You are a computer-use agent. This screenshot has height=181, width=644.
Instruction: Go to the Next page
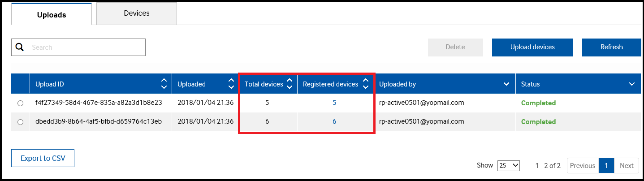click(627, 165)
